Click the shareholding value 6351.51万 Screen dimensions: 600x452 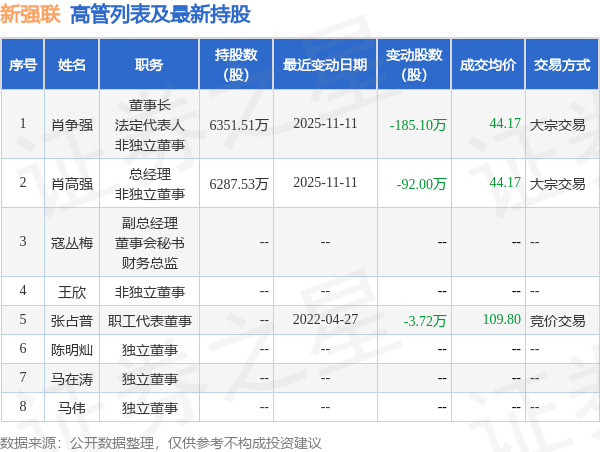click(x=239, y=125)
